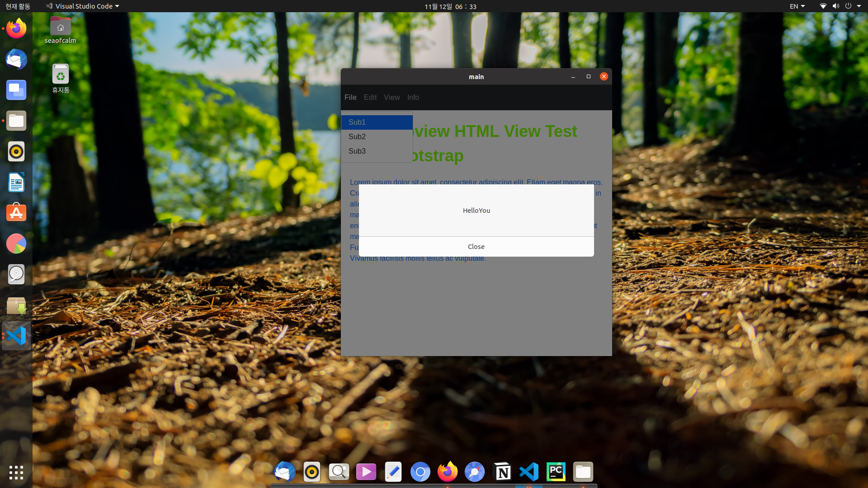Launch PyCharm from bottom dock
Viewport: 868px width, 488px height.
(x=556, y=472)
